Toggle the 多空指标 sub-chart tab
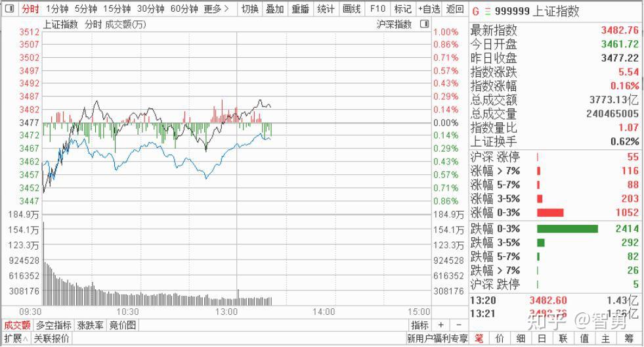Screen dimensions: 644x347 [54, 325]
